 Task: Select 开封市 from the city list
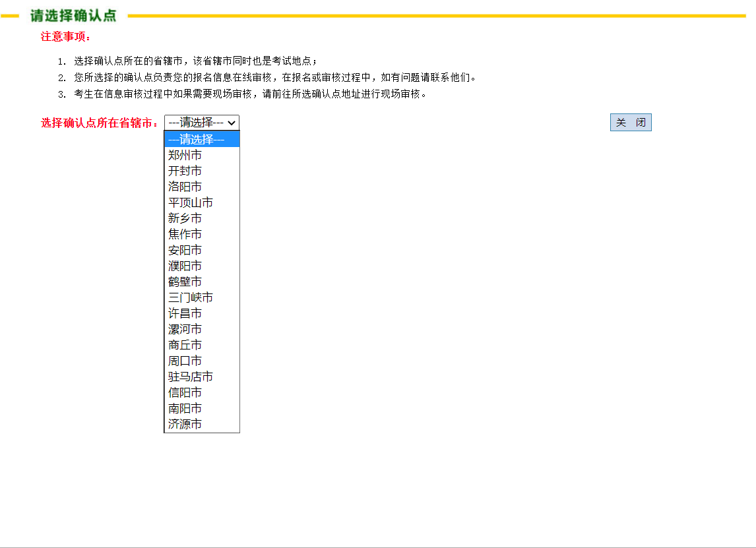click(185, 171)
